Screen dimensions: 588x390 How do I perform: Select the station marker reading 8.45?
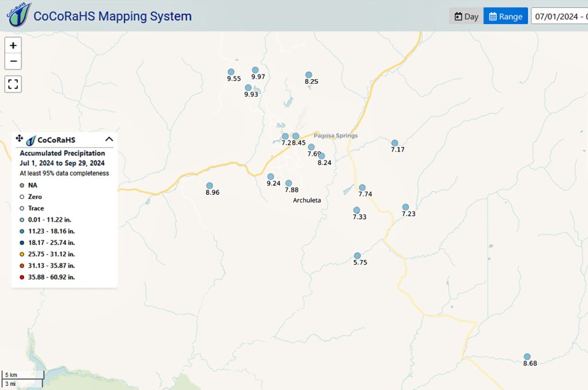(296, 136)
